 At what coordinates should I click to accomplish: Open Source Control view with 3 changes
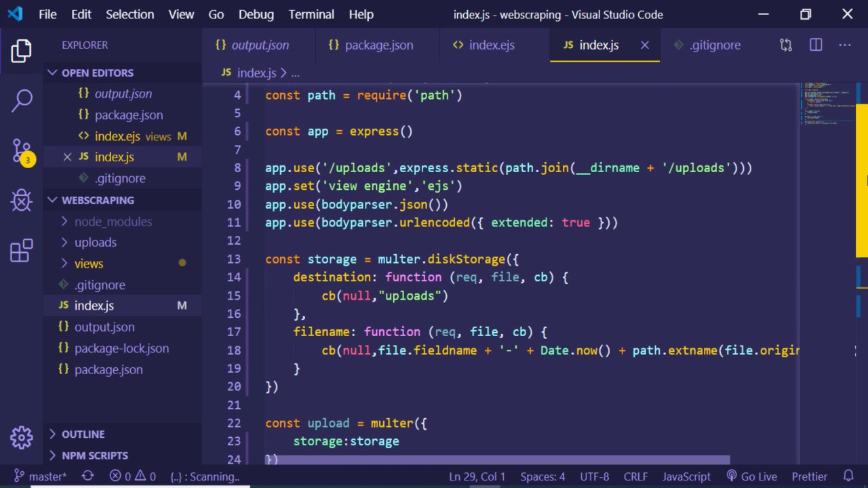pos(22,150)
